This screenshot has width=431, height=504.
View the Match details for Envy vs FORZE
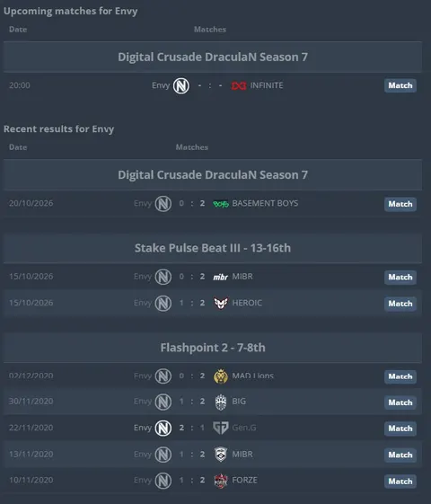point(400,482)
